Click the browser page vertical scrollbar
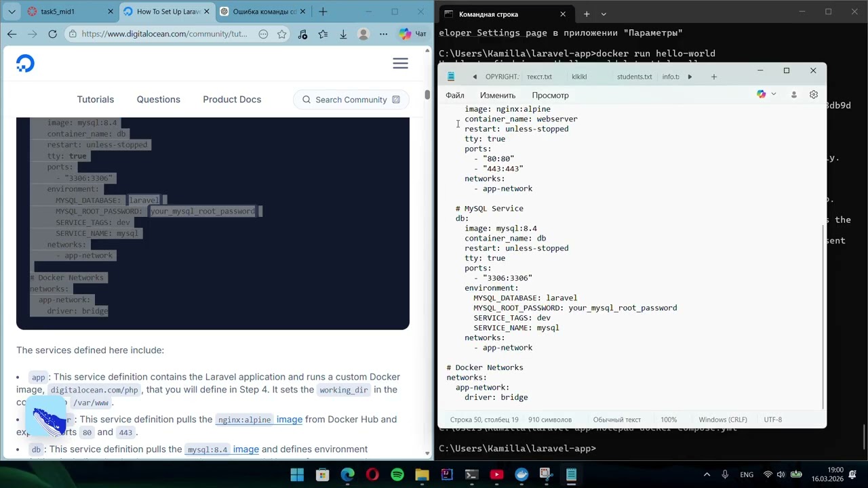Image resolution: width=868 pixels, height=488 pixels. pos(427,95)
